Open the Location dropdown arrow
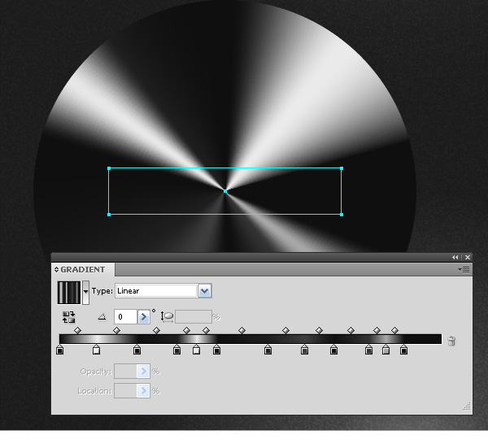The height and width of the screenshot is (448, 488). tap(143, 391)
